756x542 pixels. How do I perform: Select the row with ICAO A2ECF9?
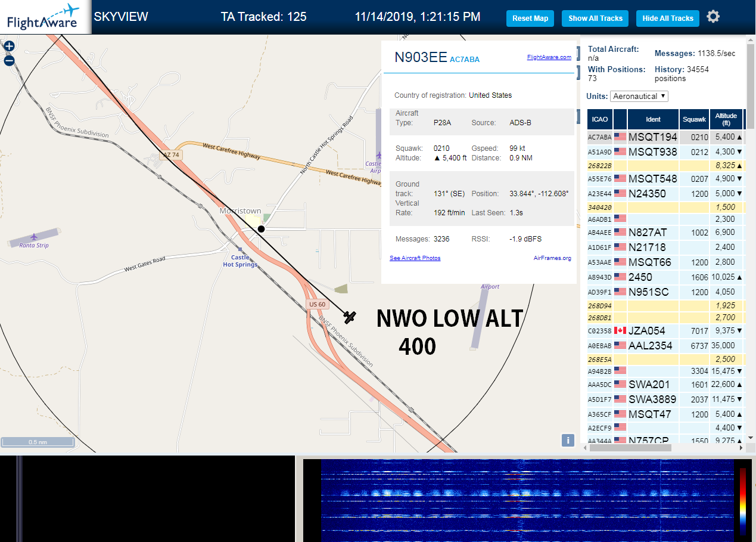point(665,428)
